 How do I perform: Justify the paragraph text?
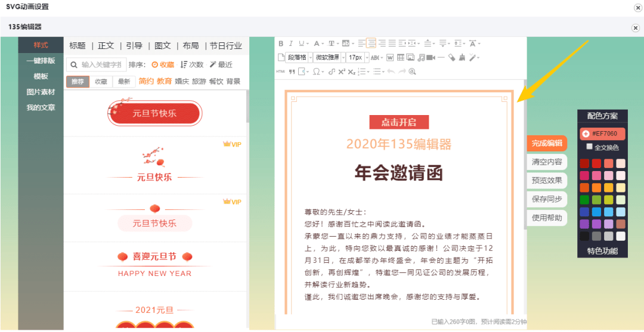point(392,43)
